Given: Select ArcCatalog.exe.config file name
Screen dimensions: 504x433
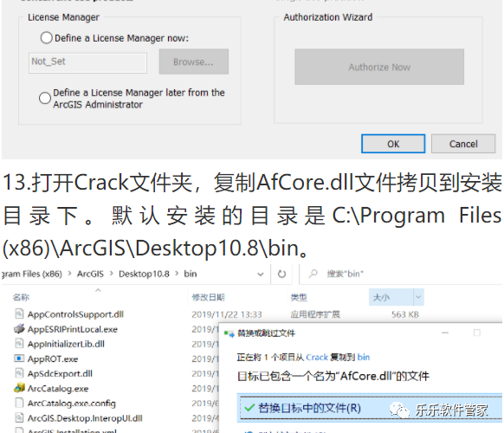Looking at the screenshot, I should [x=72, y=404].
